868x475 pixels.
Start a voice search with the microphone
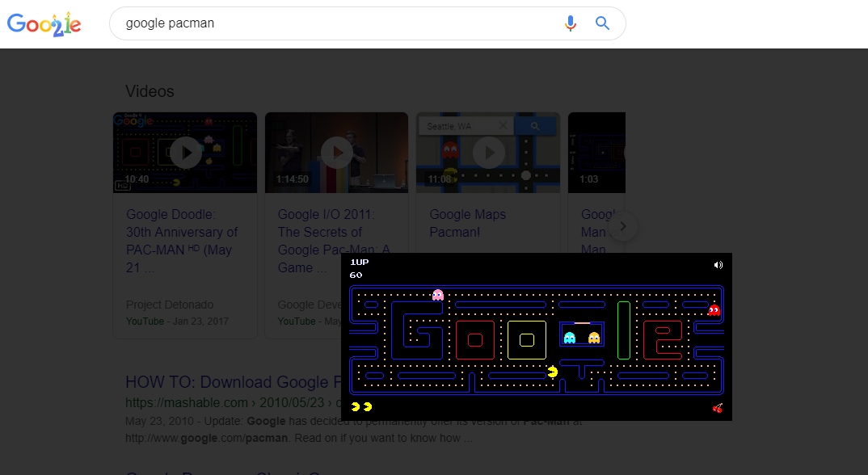(x=570, y=23)
